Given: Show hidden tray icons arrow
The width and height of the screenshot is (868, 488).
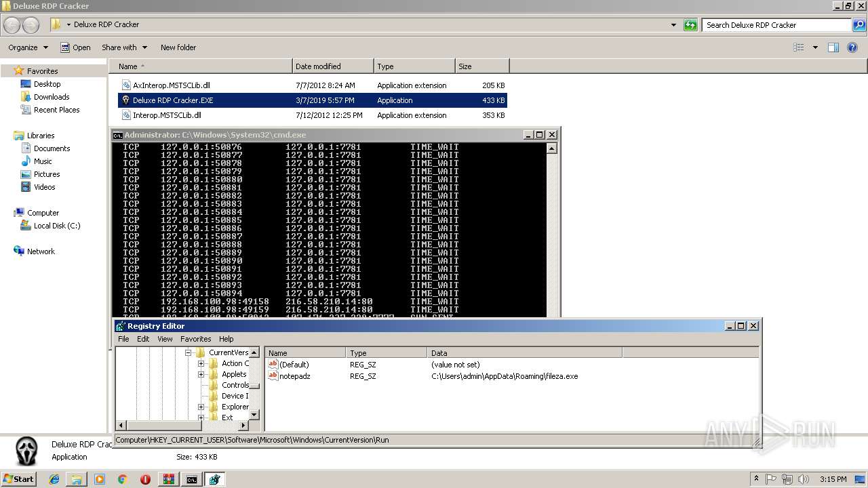Looking at the screenshot, I should click(x=756, y=479).
